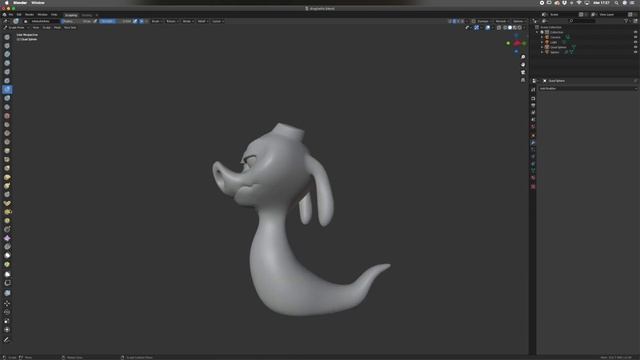The width and height of the screenshot is (640, 360).
Task: Select the Box Hide tool
Action: coord(7,282)
